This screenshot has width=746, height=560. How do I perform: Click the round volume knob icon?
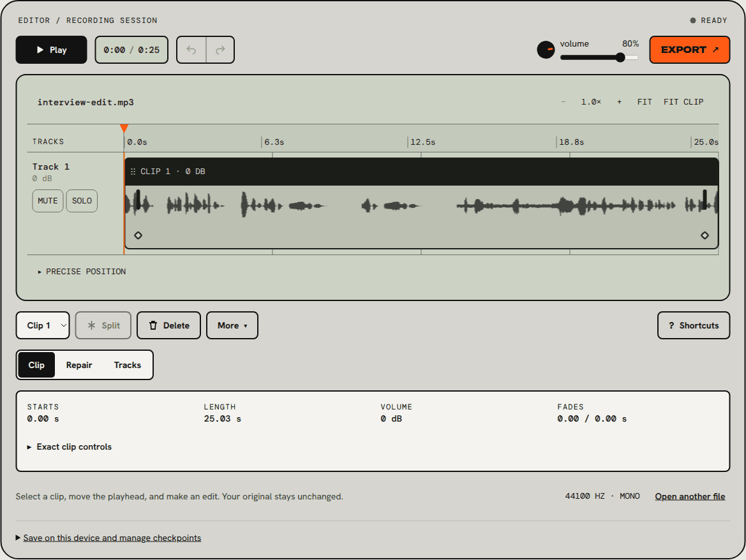[546, 50]
